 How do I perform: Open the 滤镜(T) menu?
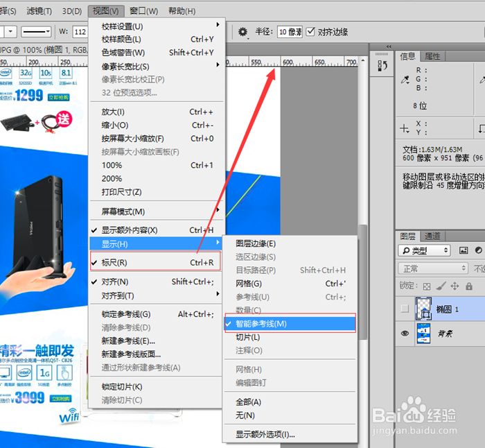39,11
